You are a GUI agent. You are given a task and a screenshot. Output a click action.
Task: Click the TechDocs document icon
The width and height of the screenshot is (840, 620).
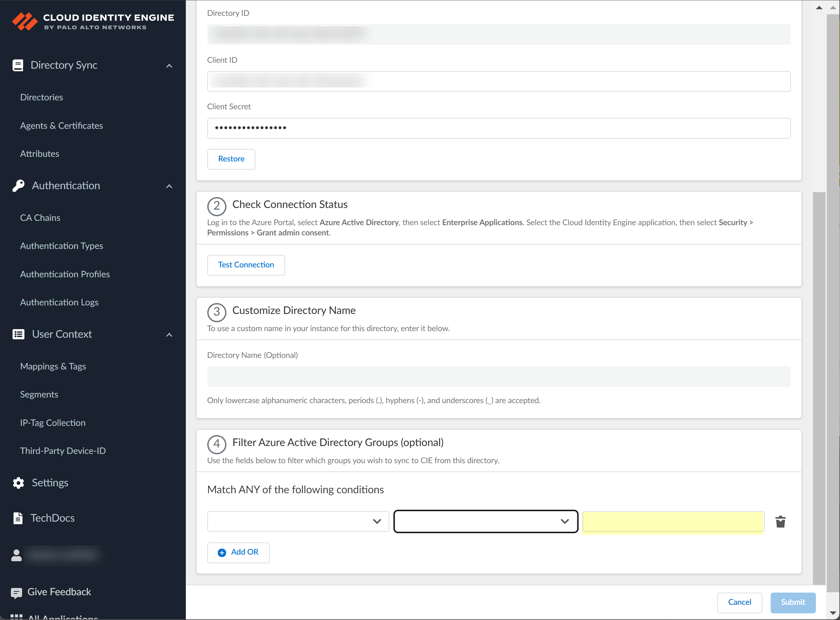point(17,518)
